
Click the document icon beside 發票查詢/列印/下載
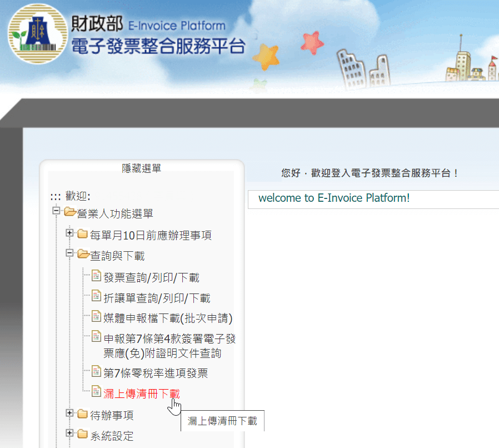tap(96, 276)
